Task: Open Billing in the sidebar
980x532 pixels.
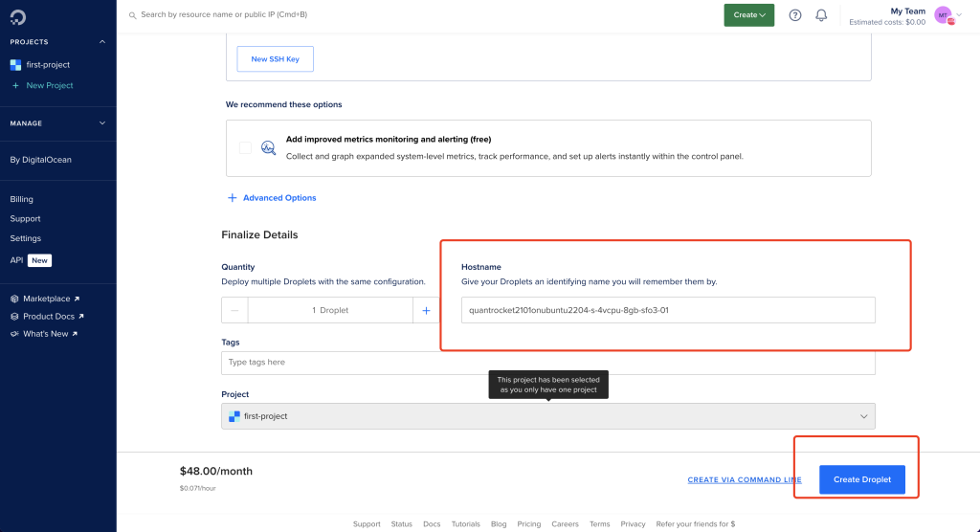Action: (x=21, y=199)
